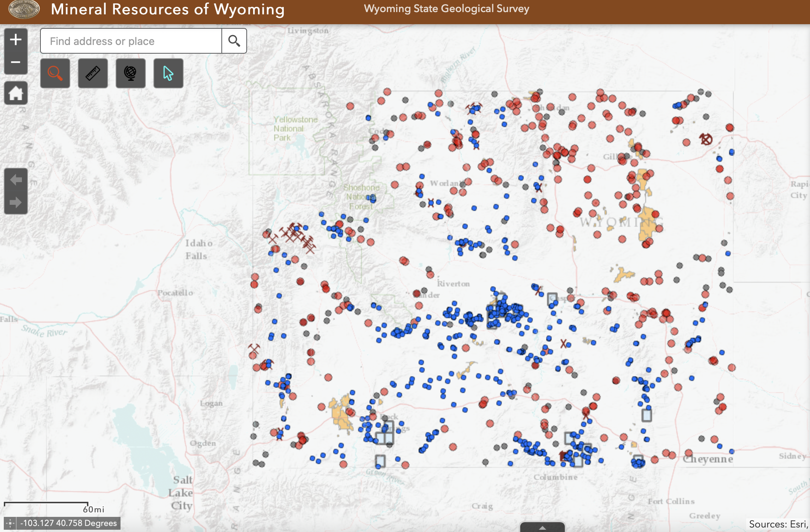Open the orange magnifier query tool
The width and height of the screenshot is (810, 532).
point(55,73)
